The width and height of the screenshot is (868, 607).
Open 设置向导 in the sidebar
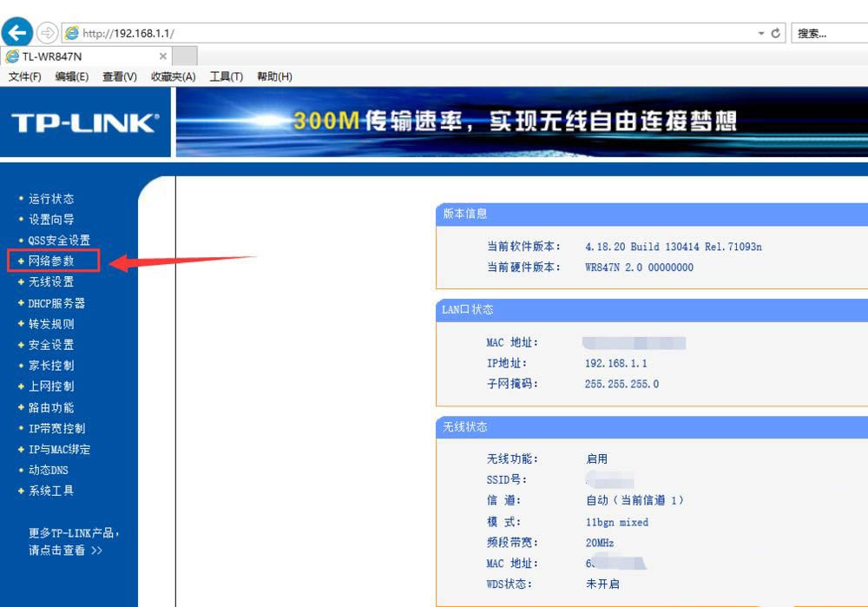(51, 220)
